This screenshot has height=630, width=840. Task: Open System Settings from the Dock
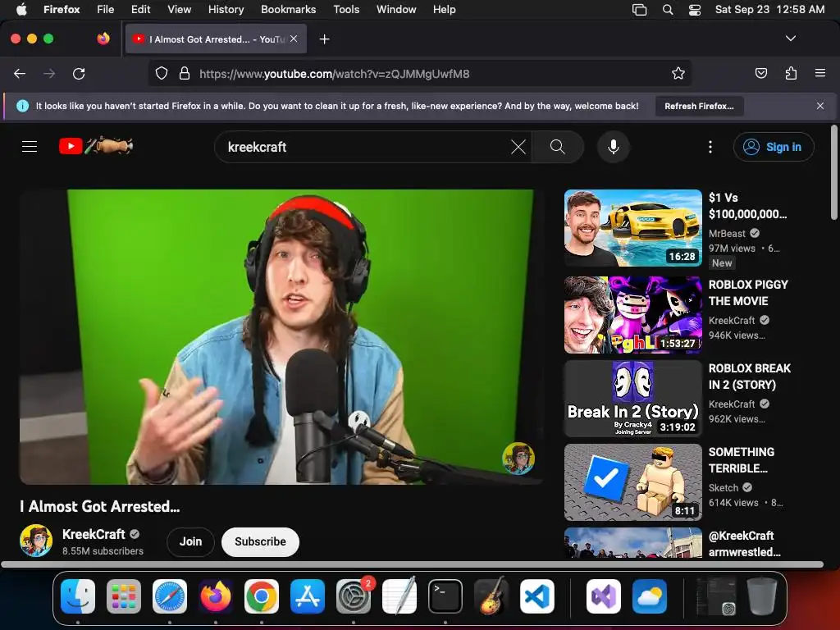[x=354, y=596]
